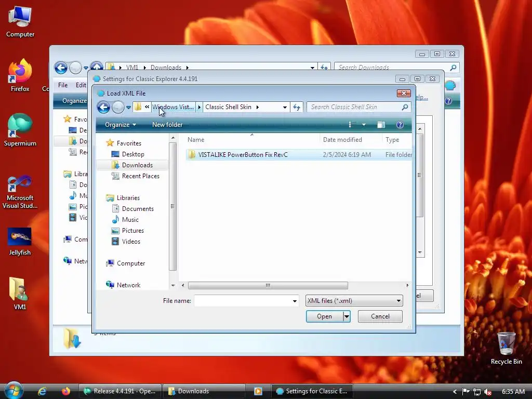The height and width of the screenshot is (399, 532).
Task: Switch to Settings for Classic Explorer taskbar button
Action: coord(312,391)
